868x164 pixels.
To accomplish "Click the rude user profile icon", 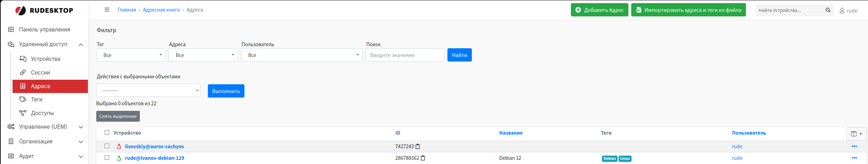I will point(842,11).
